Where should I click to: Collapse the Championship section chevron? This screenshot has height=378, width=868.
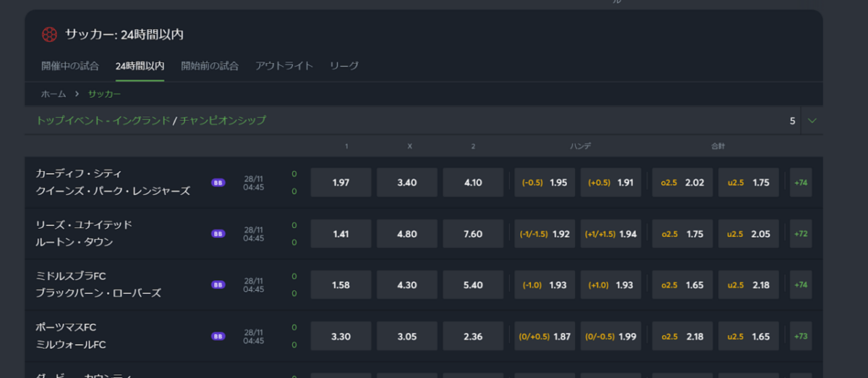pos(812,121)
